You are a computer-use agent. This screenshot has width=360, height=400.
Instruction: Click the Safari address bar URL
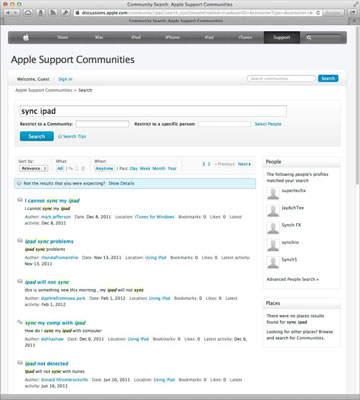click(x=197, y=13)
